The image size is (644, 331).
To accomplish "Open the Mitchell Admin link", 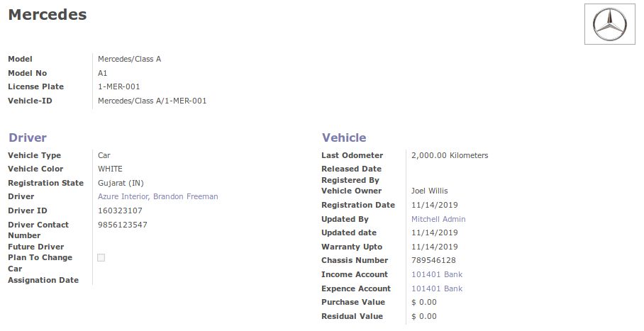I will (x=438, y=219).
